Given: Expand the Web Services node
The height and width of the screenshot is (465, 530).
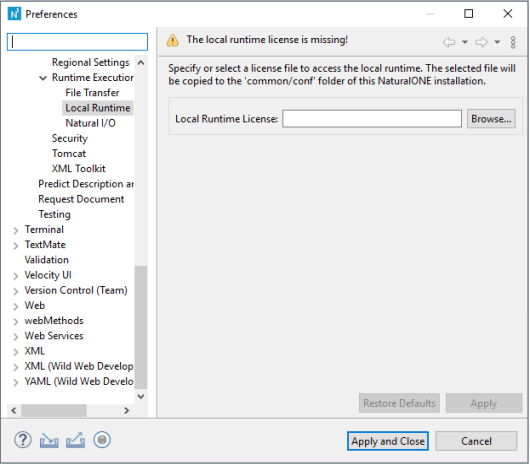Looking at the screenshot, I should pyautogui.click(x=16, y=337).
